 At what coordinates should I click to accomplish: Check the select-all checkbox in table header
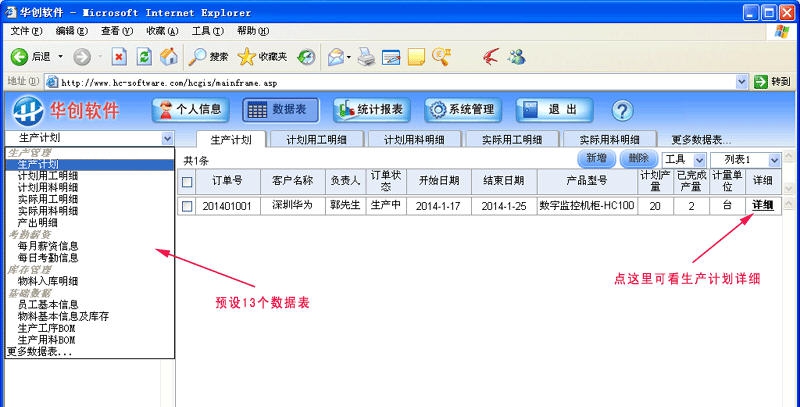click(x=187, y=182)
